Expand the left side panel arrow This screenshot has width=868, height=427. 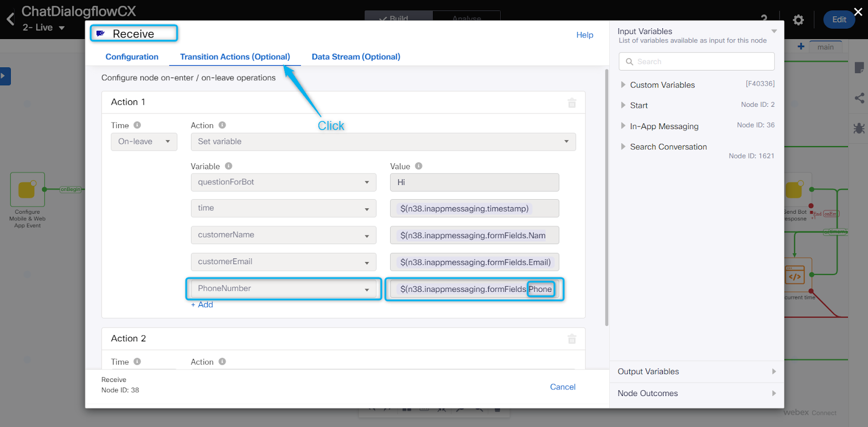(4, 76)
